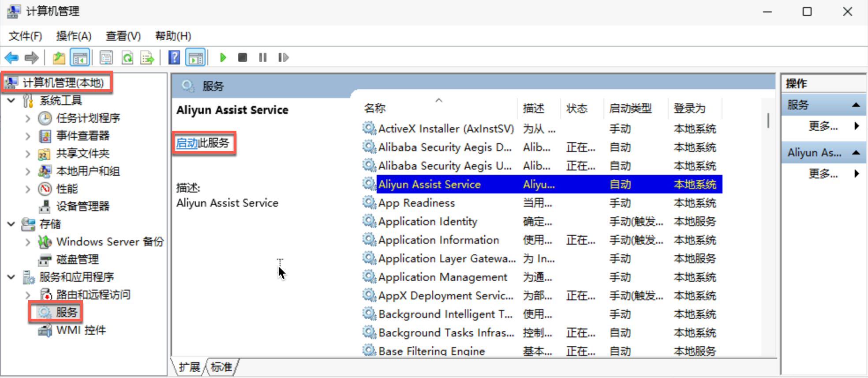
Task: Click the Up one level folder icon
Action: [59, 57]
